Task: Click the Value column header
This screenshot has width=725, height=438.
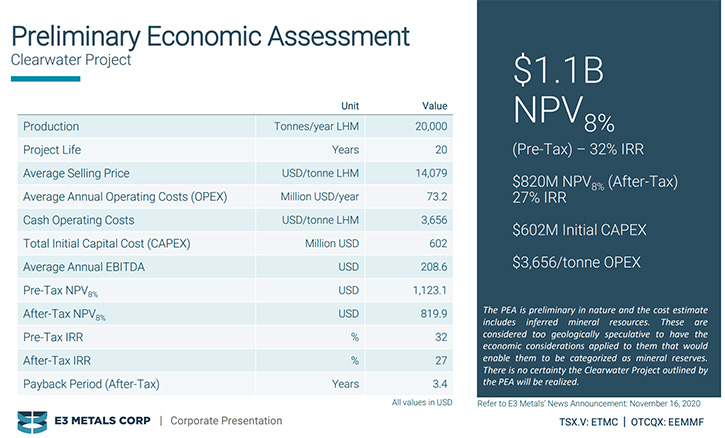Action: point(433,105)
